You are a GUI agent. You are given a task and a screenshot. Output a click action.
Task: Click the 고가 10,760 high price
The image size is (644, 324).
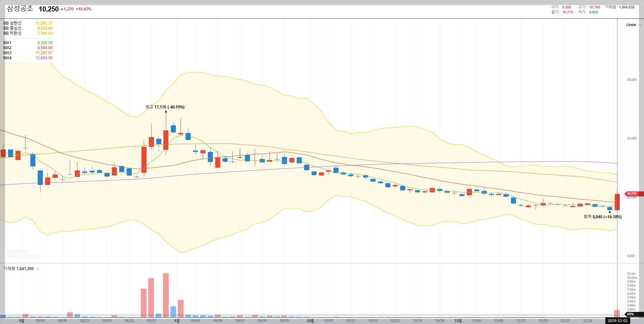[x=589, y=7]
